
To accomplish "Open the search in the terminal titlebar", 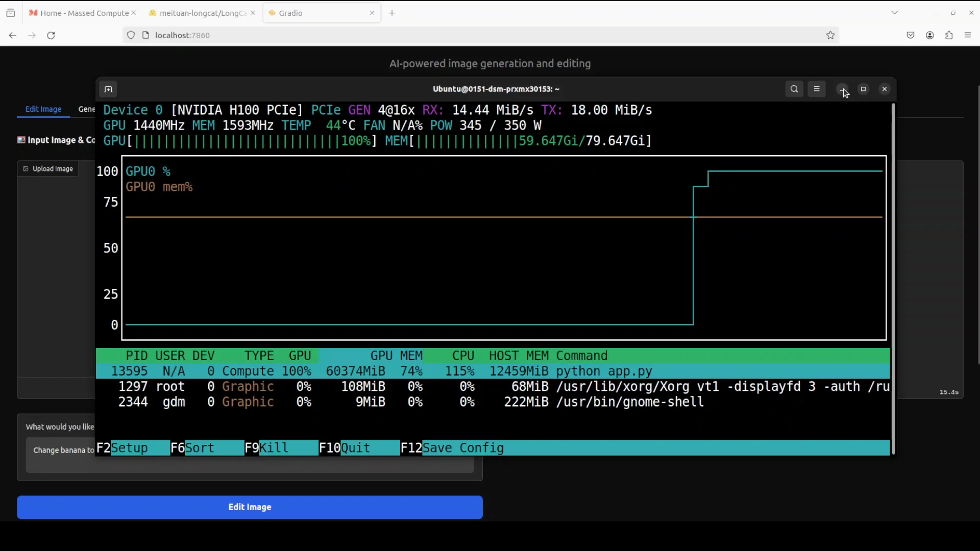I will pyautogui.click(x=794, y=89).
